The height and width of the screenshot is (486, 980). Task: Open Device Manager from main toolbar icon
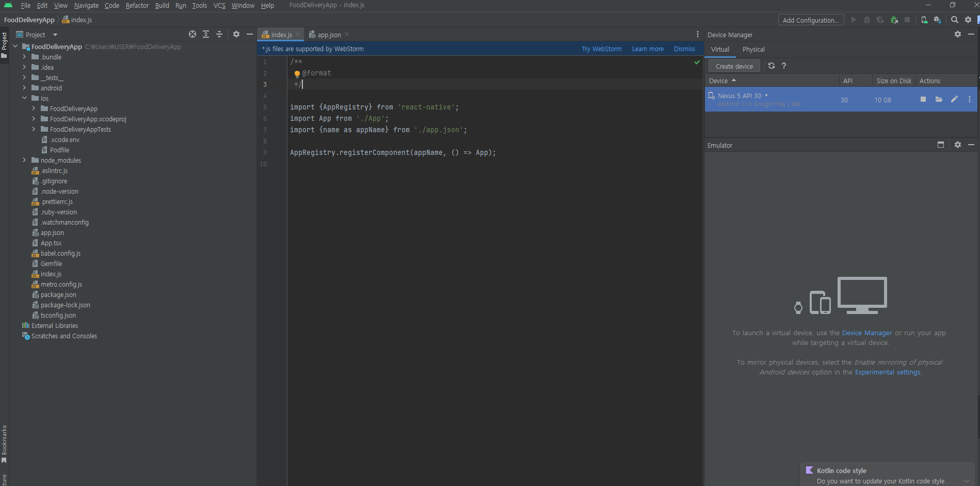(924, 20)
